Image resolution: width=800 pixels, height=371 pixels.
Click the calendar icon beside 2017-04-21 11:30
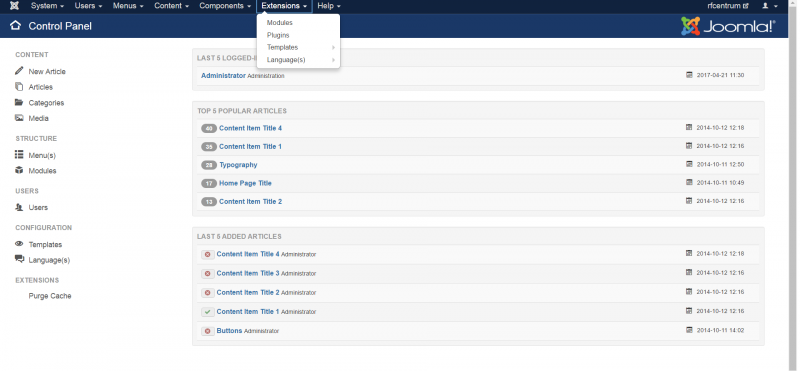coord(689,75)
